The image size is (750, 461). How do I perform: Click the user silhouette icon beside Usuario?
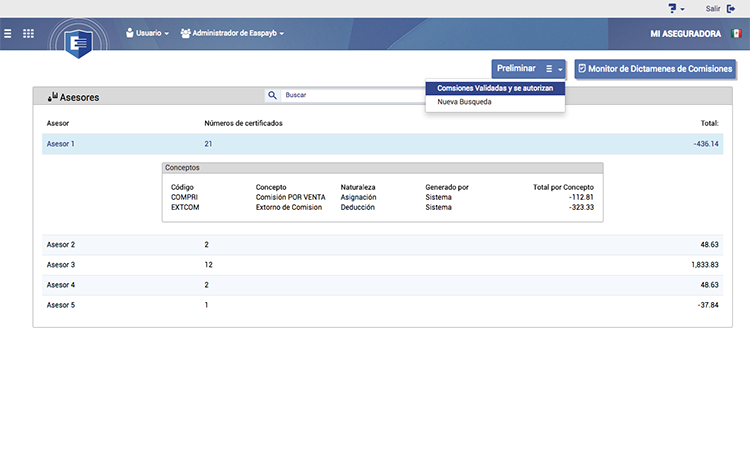click(x=130, y=33)
